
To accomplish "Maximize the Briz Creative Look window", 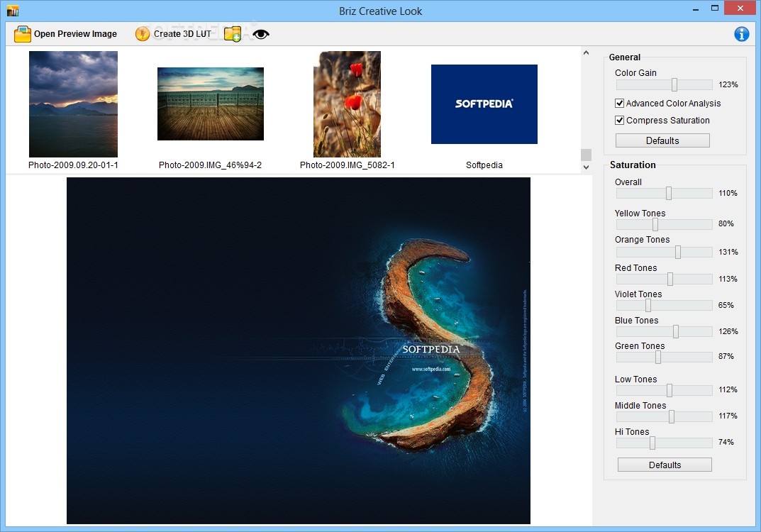I will coord(714,9).
